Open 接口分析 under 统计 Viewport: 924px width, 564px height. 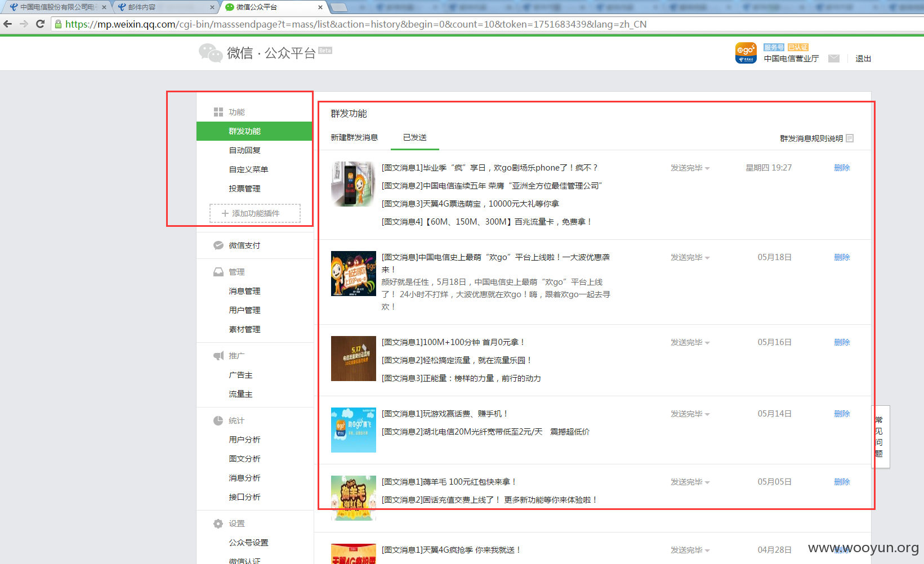tap(244, 497)
